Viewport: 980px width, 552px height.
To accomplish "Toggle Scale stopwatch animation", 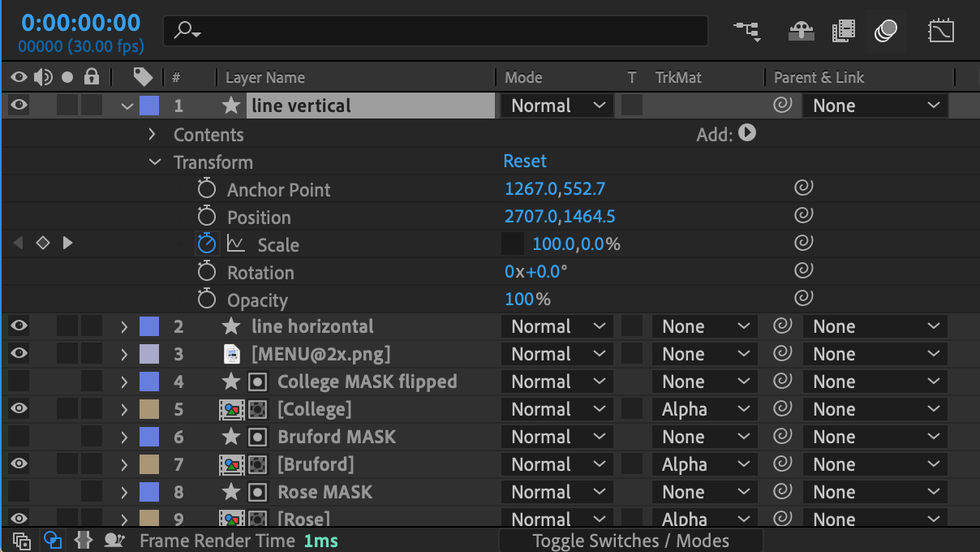I will point(207,244).
